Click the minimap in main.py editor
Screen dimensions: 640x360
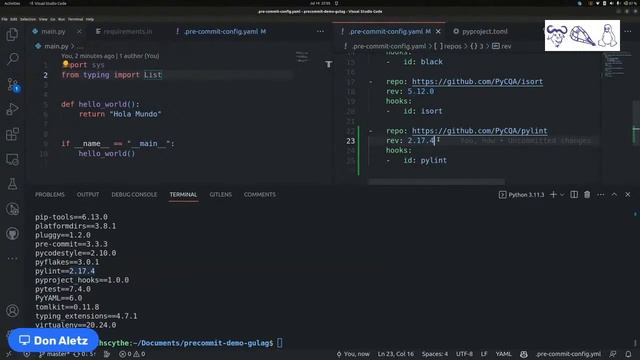302,57
